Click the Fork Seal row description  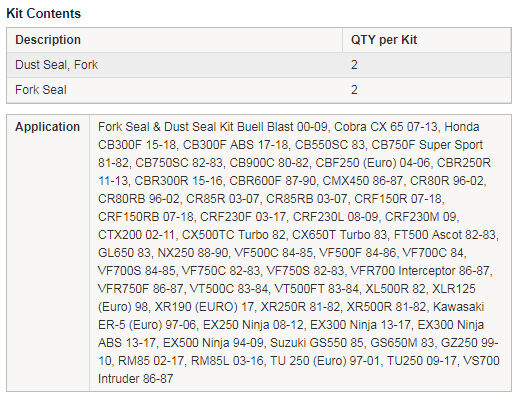tap(41, 90)
